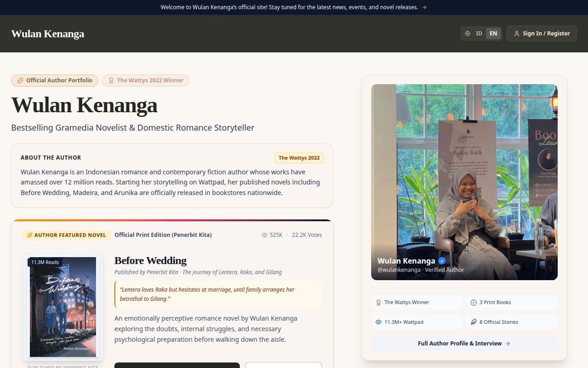Click the "11.3M Reads" badge on cover

[45, 262]
